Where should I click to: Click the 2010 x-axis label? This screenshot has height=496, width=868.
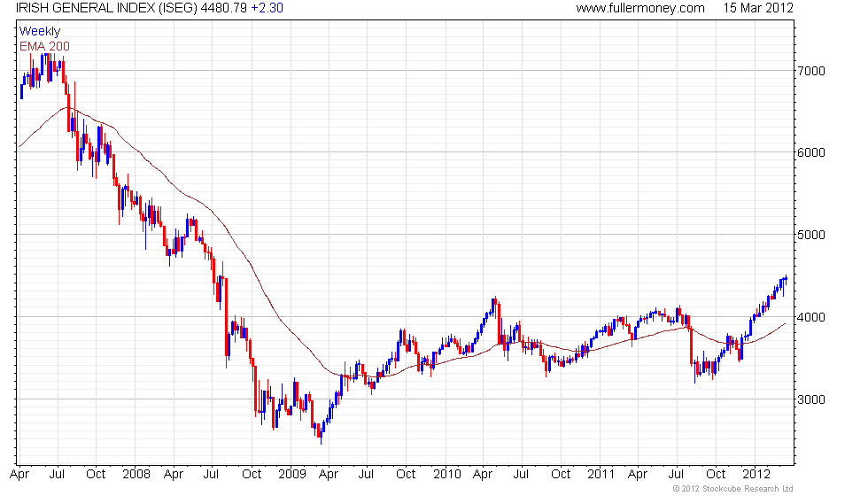447,475
